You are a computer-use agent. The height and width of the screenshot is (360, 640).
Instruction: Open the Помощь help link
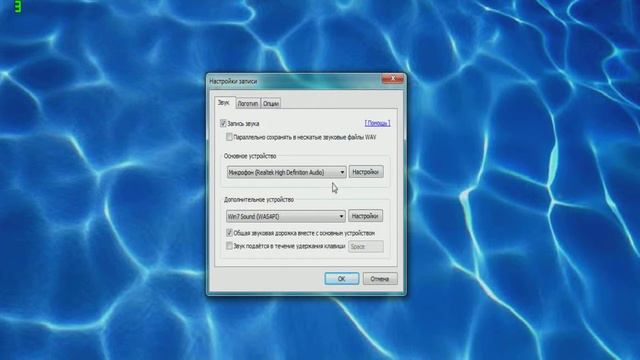pyautogui.click(x=377, y=123)
